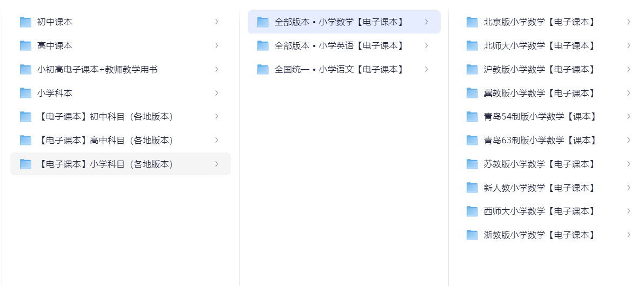Click the folder icon next to 高中课本
The height and width of the screenshot is (286, 644).
pyautogui.click(x=25, y=46)
